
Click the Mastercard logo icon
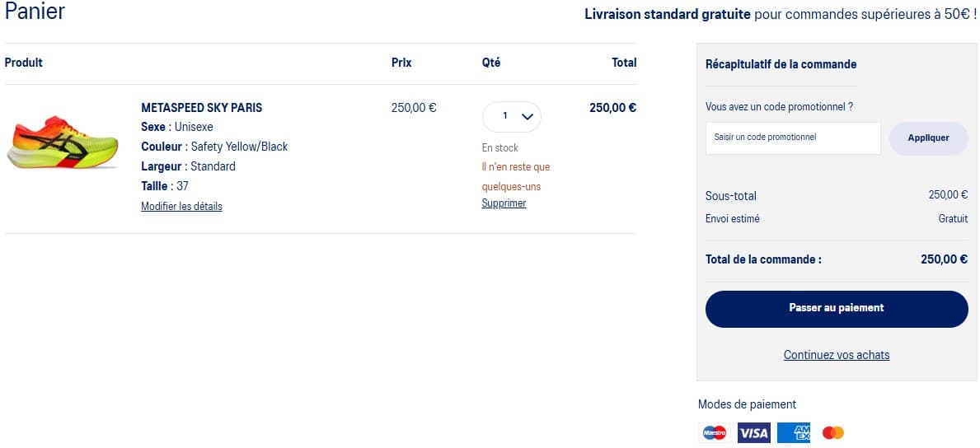pyautogui.click(x=833, y=432)
